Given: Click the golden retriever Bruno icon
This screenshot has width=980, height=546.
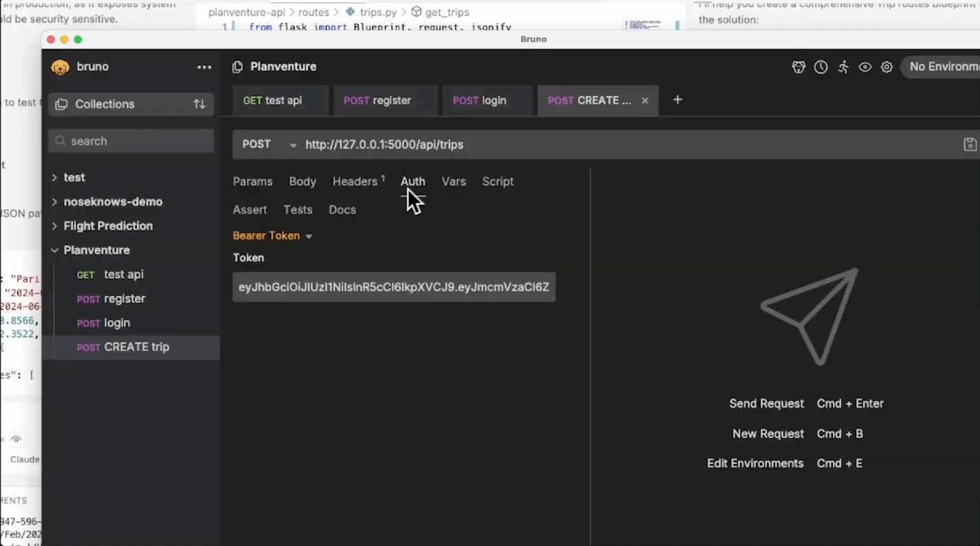Looking at the screenshot, I should coord(60,67).
